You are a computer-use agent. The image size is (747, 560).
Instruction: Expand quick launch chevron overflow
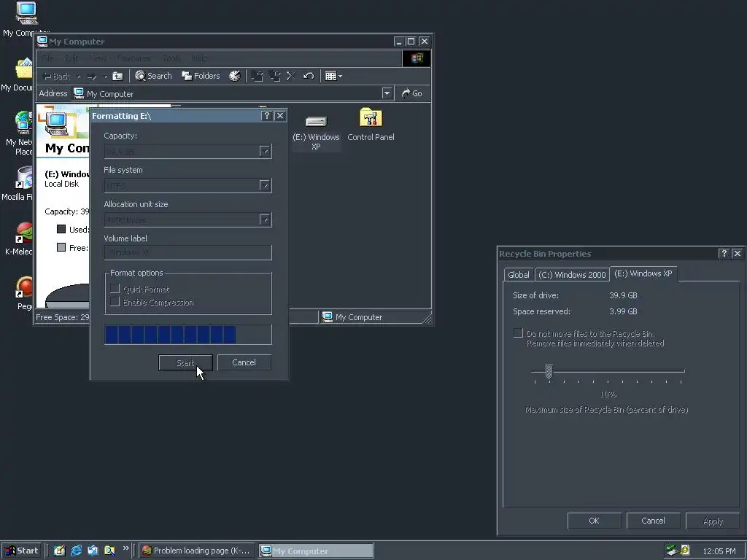125,548
